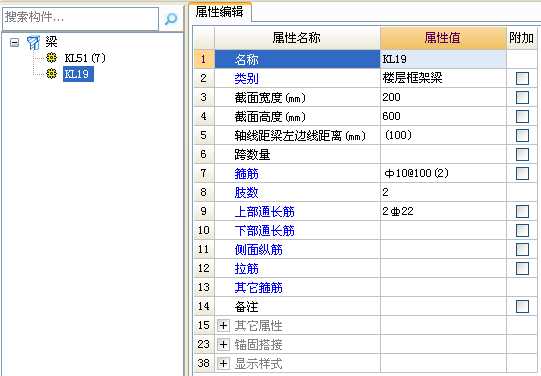Switch to the 属性编辑 tab
Viewport: 541px width, 376px height.
(219, 12)
